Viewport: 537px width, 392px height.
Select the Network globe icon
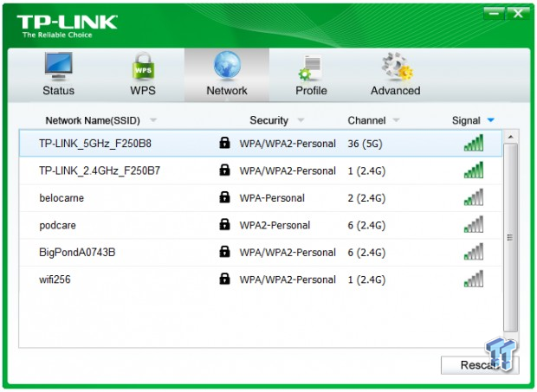(x=227, y=66)
